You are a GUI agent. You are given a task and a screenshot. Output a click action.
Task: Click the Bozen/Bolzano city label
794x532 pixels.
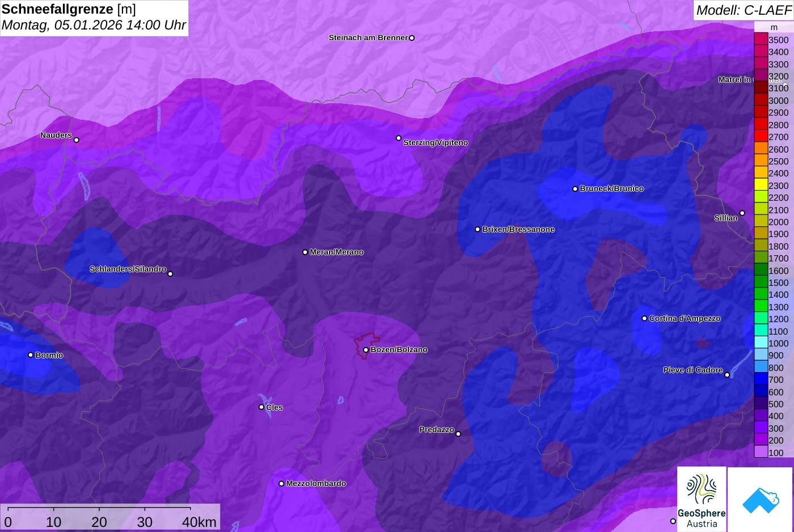click(x=399, y=350)
